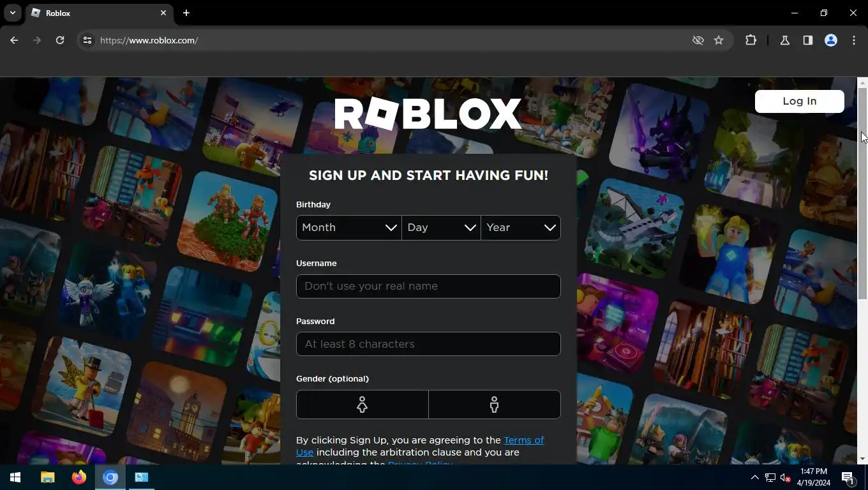Click the crossed-out eye icon in address bar
This screenshot has width=868, height=490.
698,40
